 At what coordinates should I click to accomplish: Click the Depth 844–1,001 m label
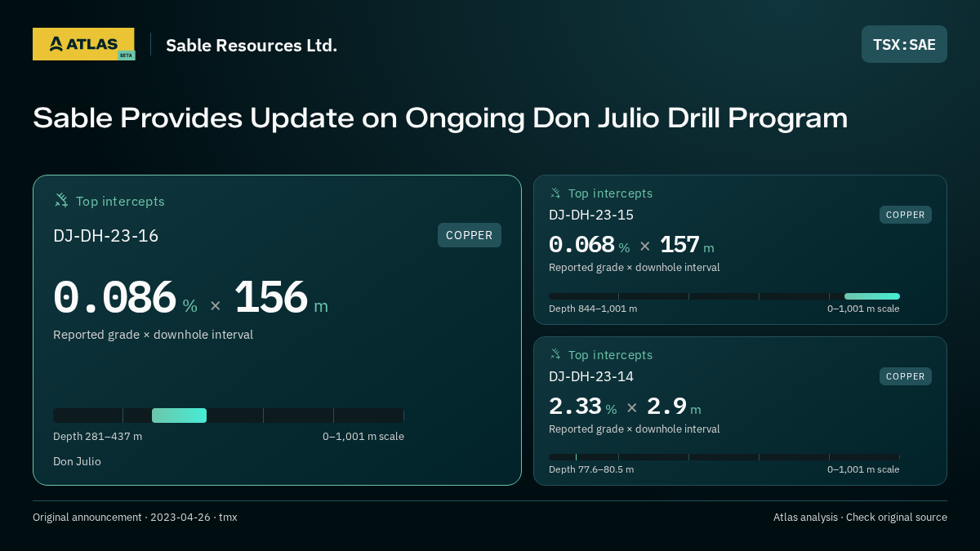(593, 309)
